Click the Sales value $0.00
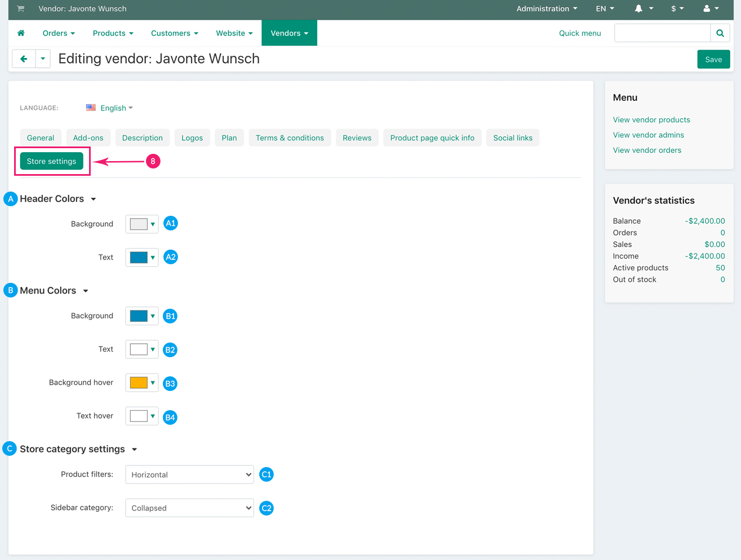The height and width of the screenshot is (560, 741). pyautogui.click(x=715, y=245)
